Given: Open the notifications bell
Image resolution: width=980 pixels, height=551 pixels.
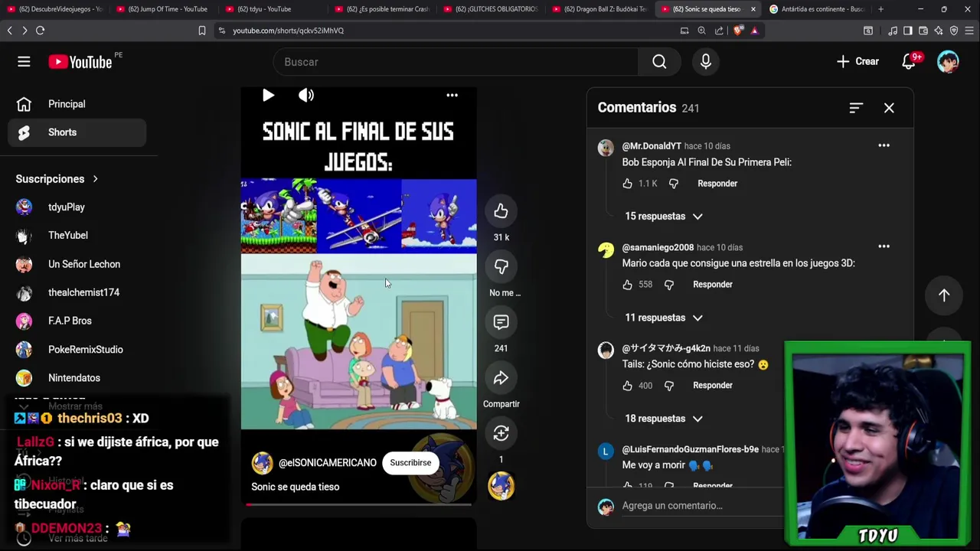Looking at the screenshot, I should (x=909, y=62).
